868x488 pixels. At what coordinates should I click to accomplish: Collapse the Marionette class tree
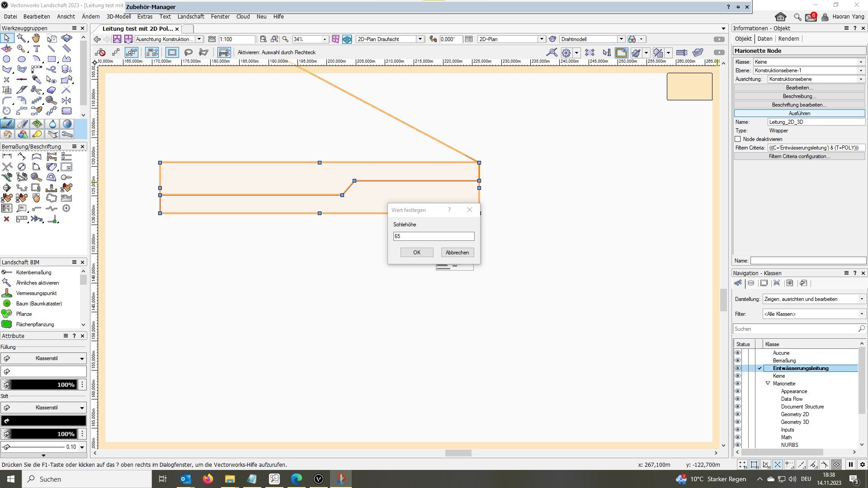(x=768, y=384)
